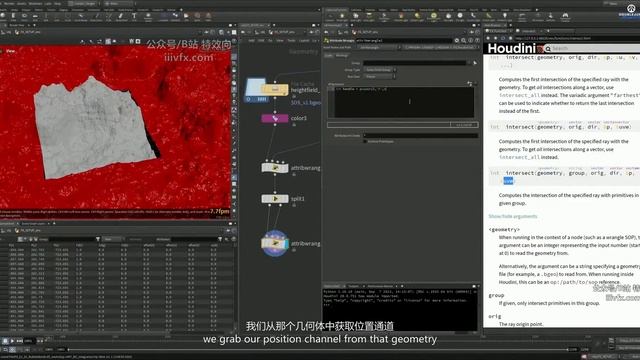
Task: Click the viewport layout icon in Scene View header
Action: point(234,32)
